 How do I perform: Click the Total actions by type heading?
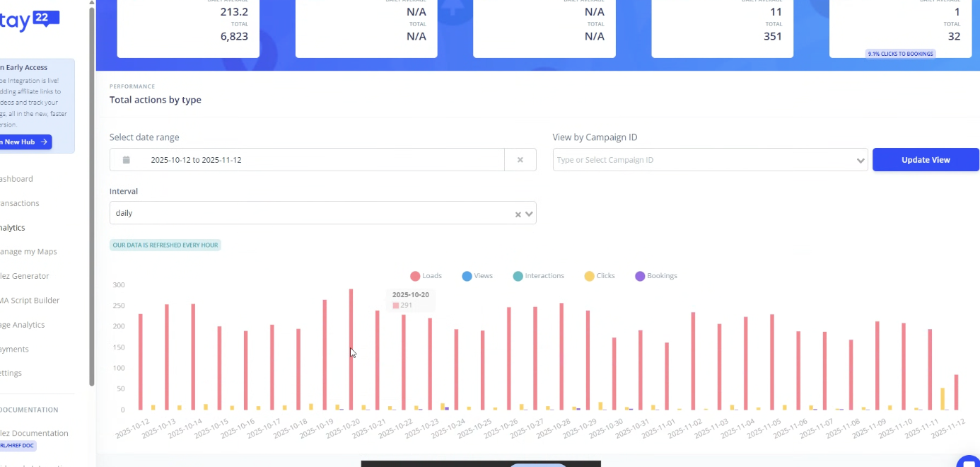156,100
